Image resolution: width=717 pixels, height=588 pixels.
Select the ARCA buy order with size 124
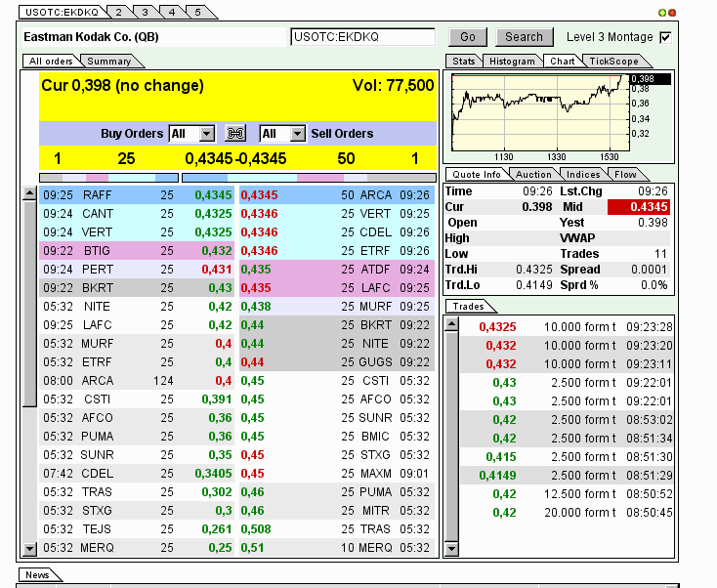coord(137,381)
